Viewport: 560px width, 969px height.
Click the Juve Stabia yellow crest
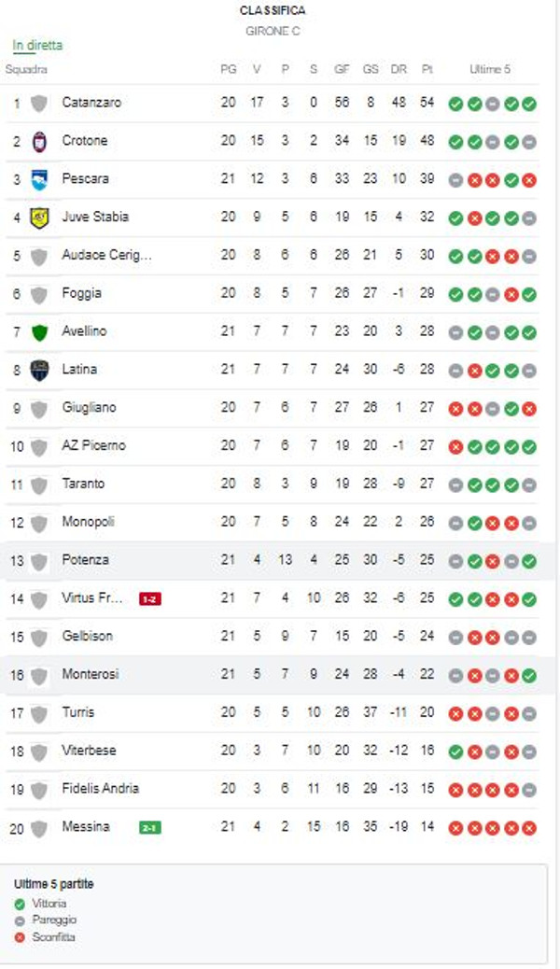[x=38, y=218]
